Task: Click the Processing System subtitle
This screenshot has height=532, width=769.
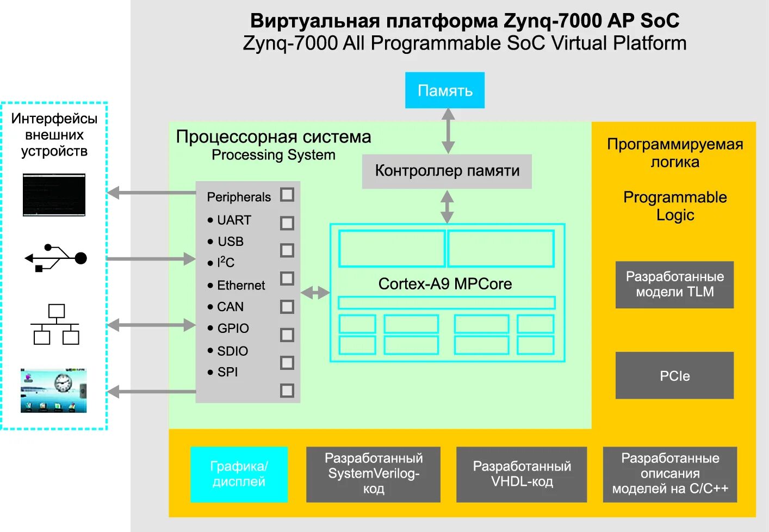Action: [x=274, y=155]
